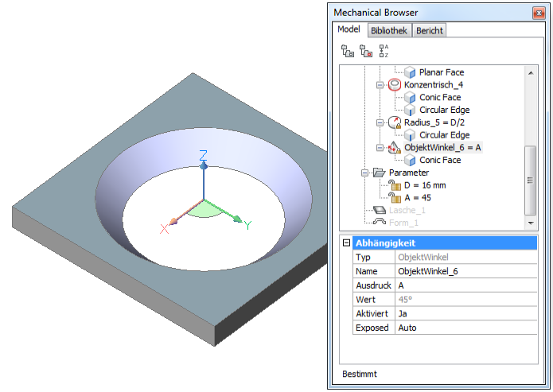Click the second tree grouping toolbar icon
Image resolution: width=553 pixels, height=392 pixels.
click(x=366, y=51)
